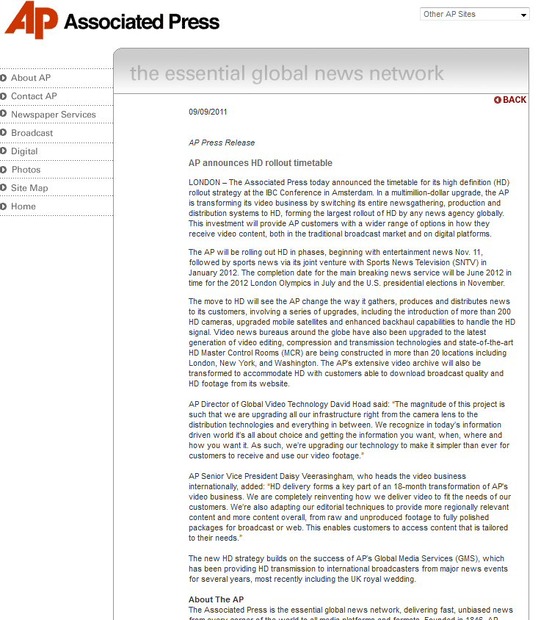Click the AP Associated Press logo
This screenshot has height=620, width=541.
pos(112,20)
